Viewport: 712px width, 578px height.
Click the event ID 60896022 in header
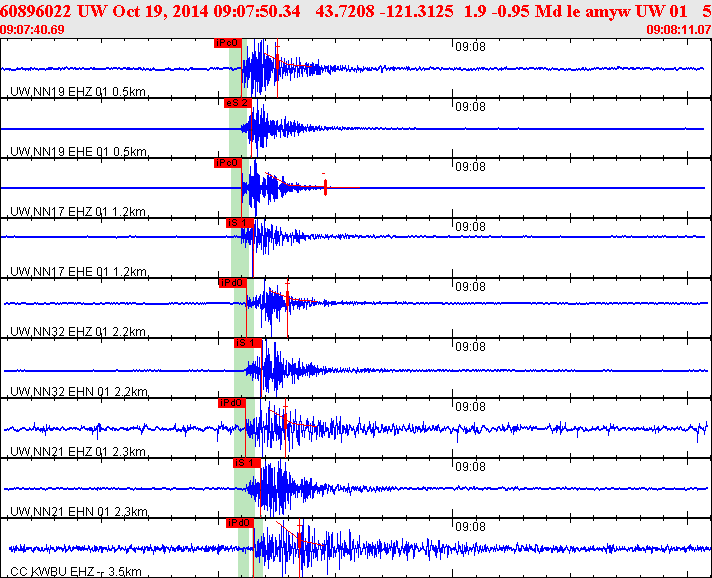coord(36,11)
